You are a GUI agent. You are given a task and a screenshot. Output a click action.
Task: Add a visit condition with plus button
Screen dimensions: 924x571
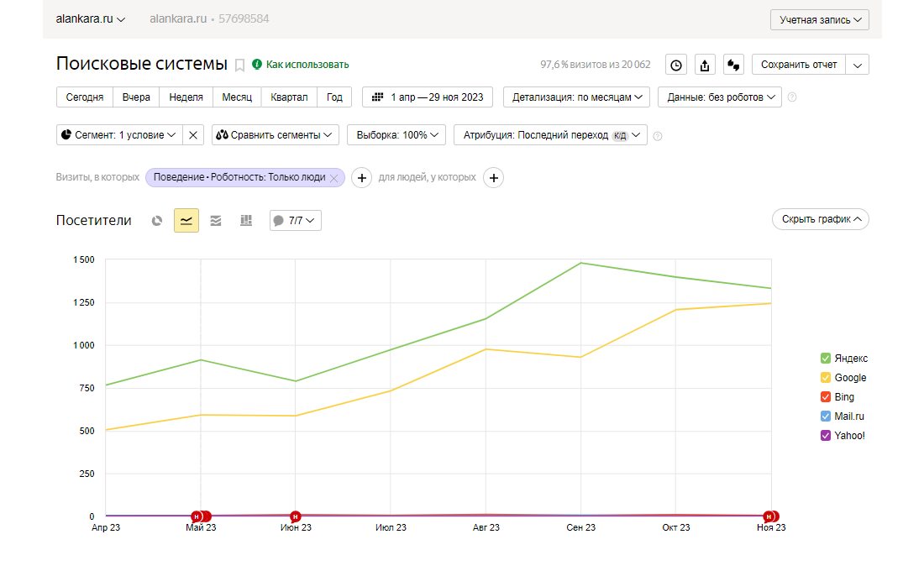pyautogui.click(x=362, y=177)
